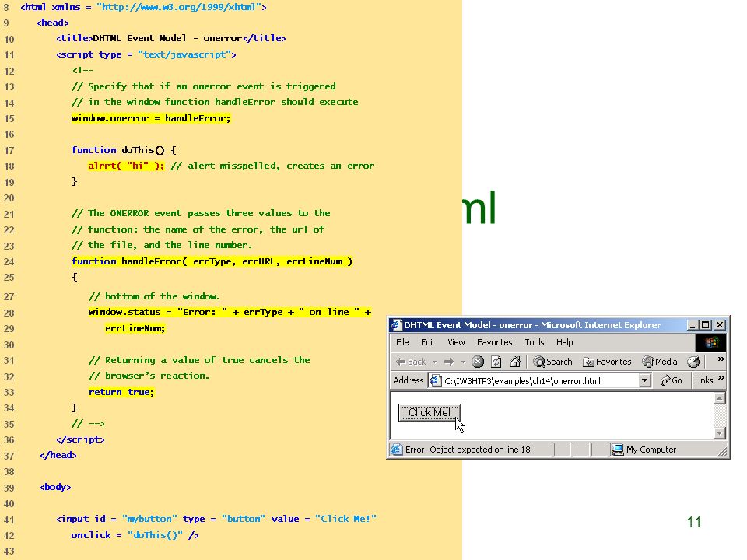This screenshot has width=747, height=560.
Task: Click code line 'window.onerror = handleError;'
Action: [x=150, y=118]
